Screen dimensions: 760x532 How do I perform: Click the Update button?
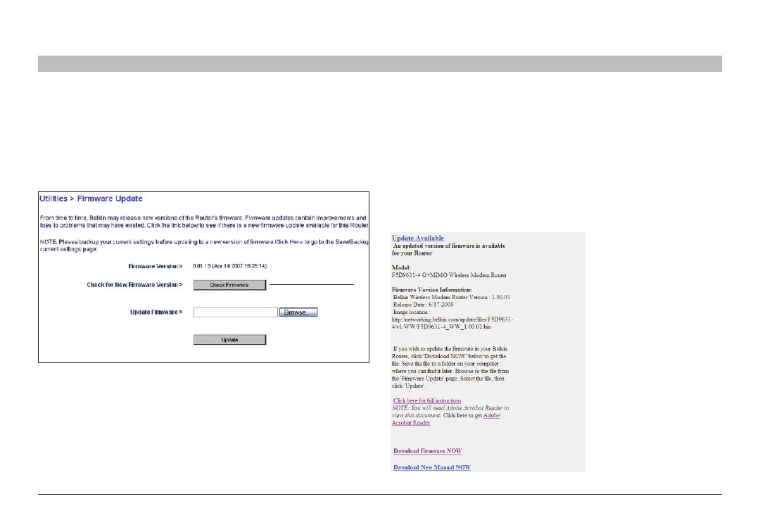coord(229,340)
